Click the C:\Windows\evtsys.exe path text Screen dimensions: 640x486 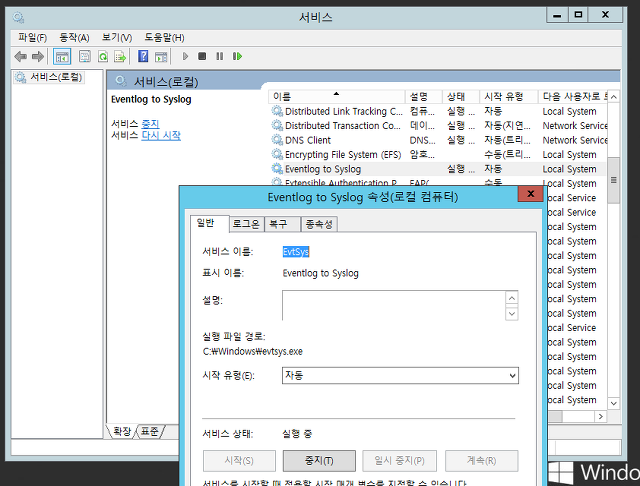253,351
